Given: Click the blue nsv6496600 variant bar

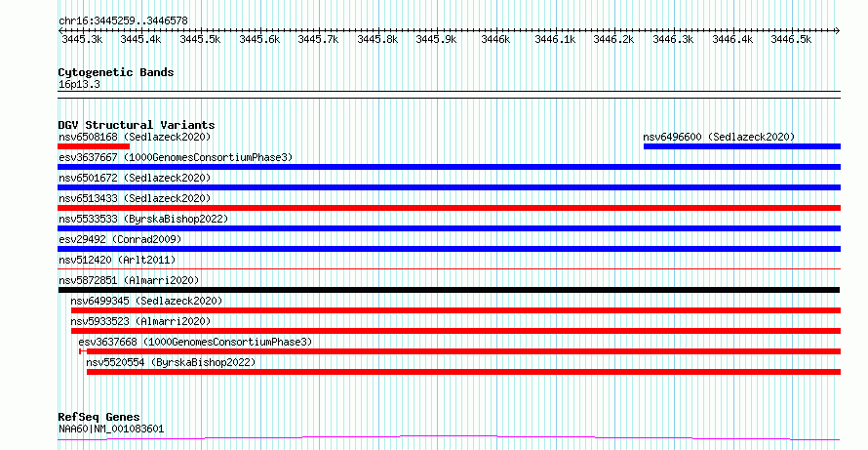Looking at the screenshot, I should coord(742,146).
